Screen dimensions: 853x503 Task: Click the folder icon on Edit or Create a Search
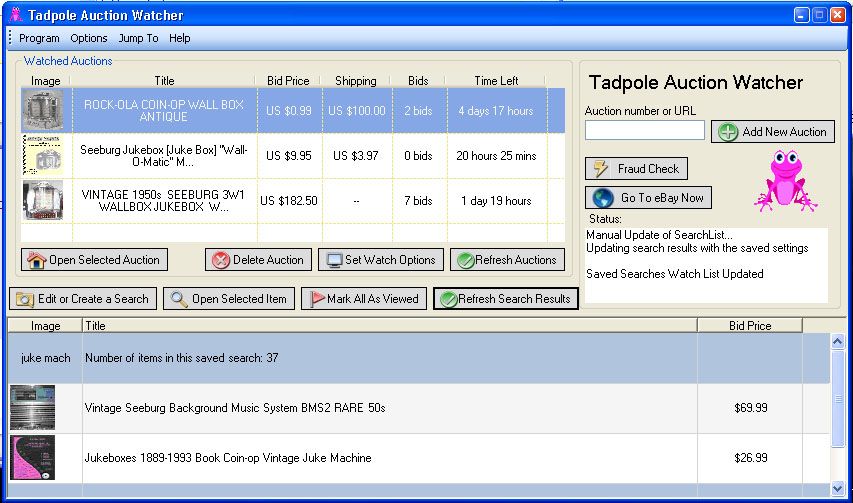pos(24,299)
